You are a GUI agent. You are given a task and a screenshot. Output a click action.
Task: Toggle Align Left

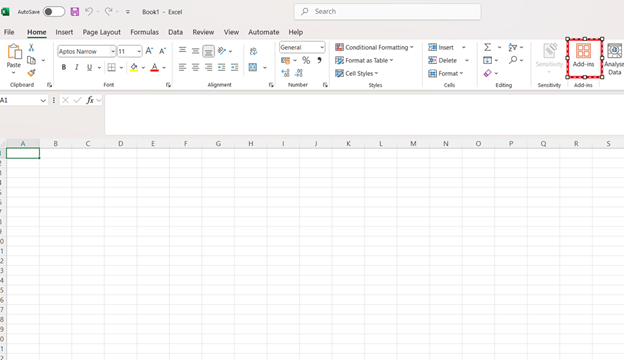click(x=182, y=67)
